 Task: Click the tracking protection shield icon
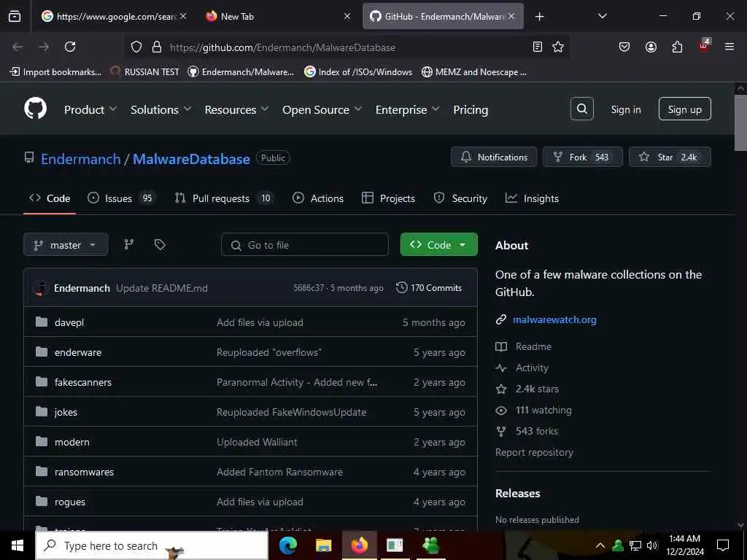(x=136, y=47)
